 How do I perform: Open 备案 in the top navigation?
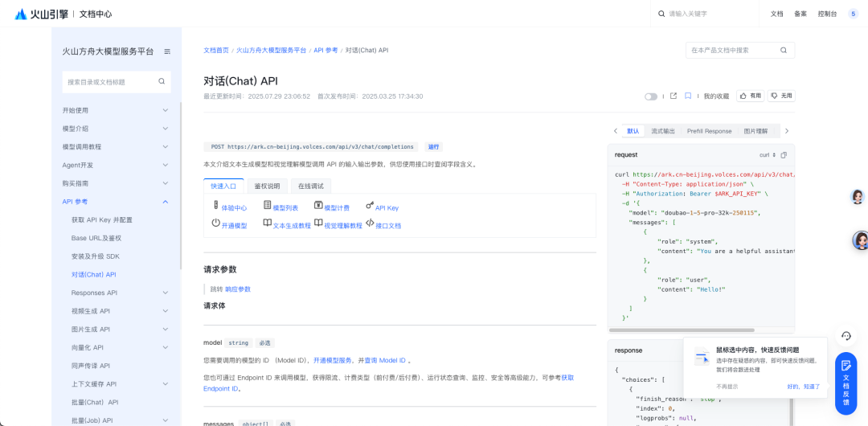click(800, 14)
